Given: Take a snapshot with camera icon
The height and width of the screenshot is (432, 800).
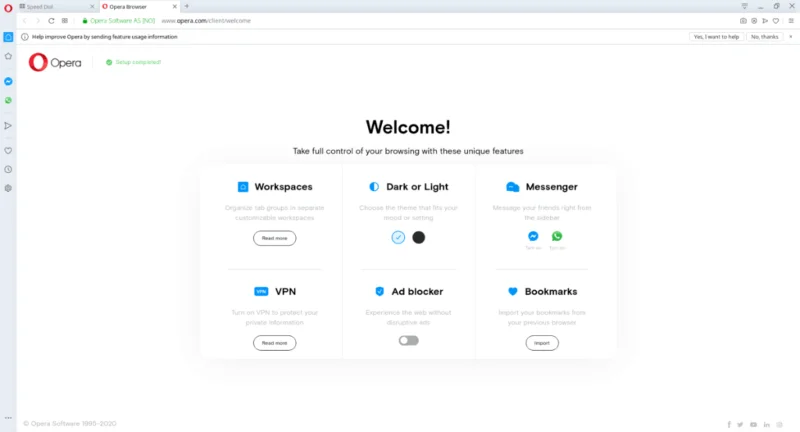Looking at the screenshot, I should [743, 21].
